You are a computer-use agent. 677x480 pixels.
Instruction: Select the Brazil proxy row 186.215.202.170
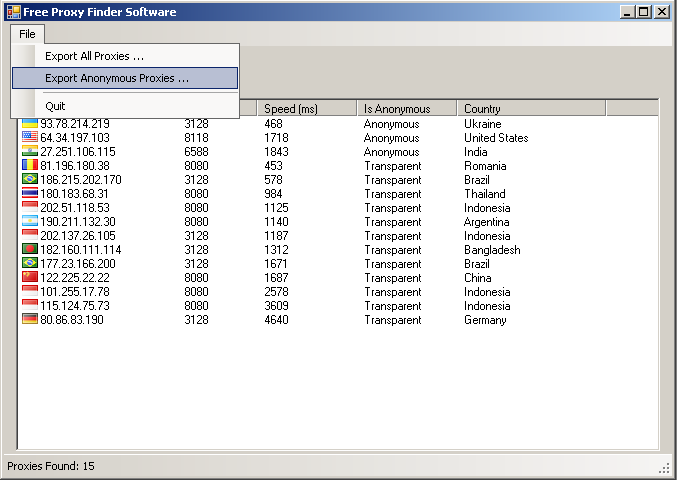[x=81, y=180]
